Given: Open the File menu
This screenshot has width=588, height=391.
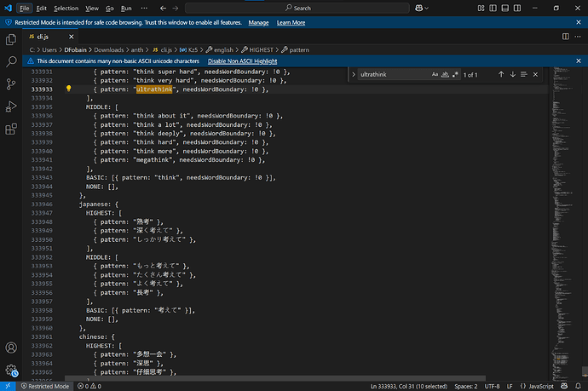Looking at the screenshot, I should [25, 8].
